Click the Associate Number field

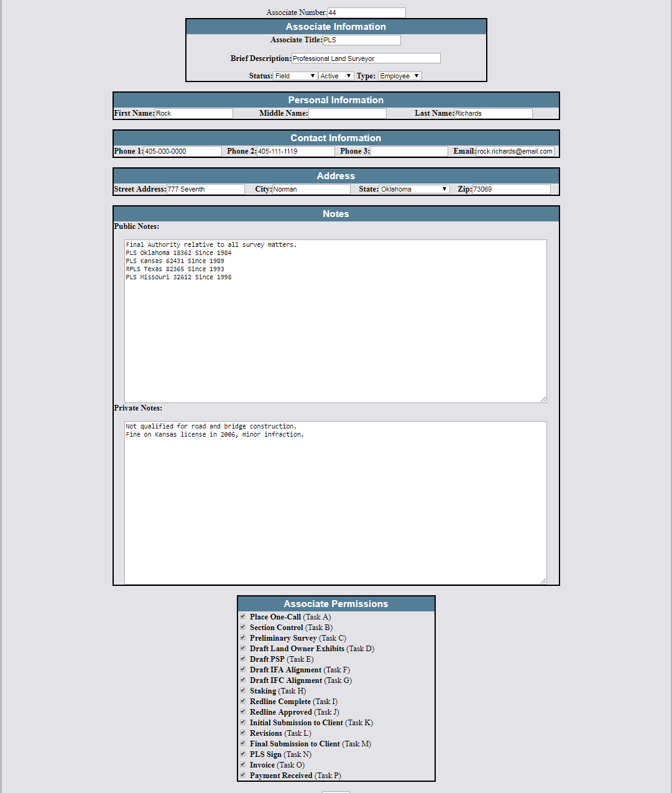tap(366, 12)
